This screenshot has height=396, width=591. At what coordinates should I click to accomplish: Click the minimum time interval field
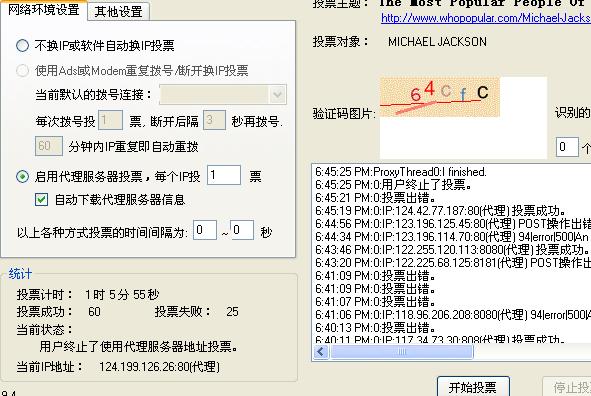(205, 230)
